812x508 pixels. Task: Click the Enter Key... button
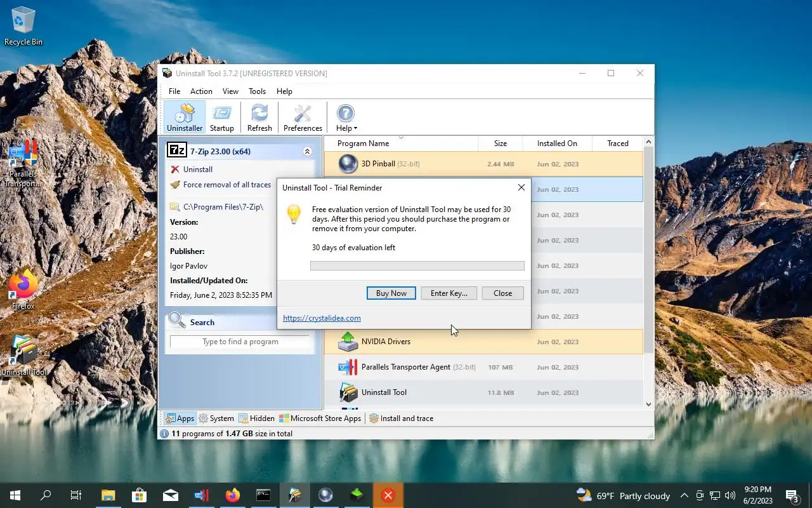[x=449, y=293]
